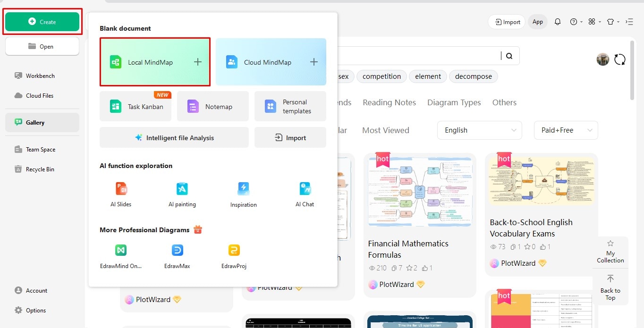Viewport: 644px width, 328px height.
Task: Click Back to Top button
Action: (610, 287)
